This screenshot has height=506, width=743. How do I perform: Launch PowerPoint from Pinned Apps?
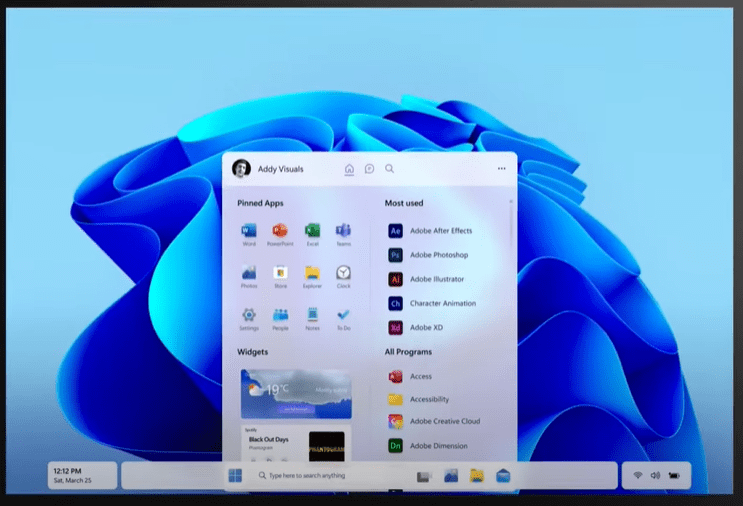pos(280,234)
